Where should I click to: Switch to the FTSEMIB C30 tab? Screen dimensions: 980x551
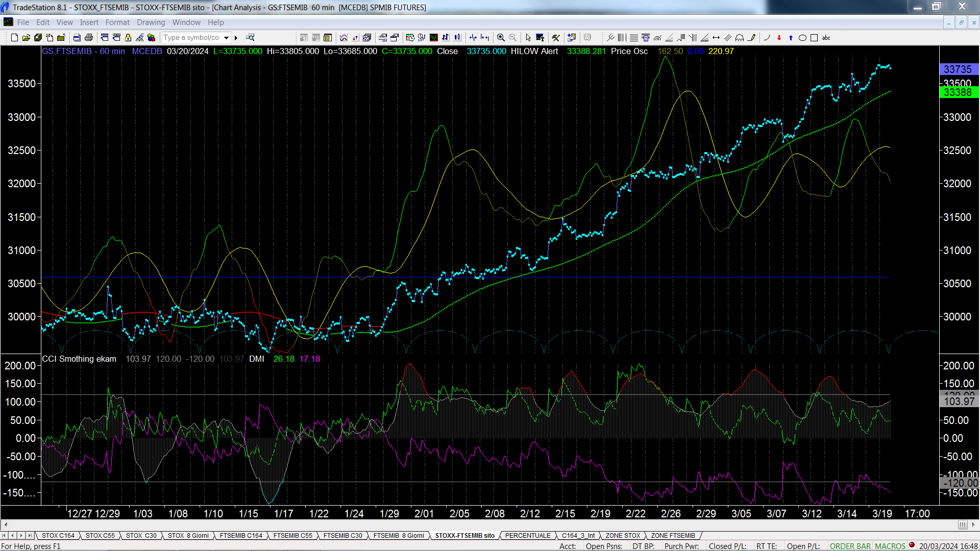[342, 536]
